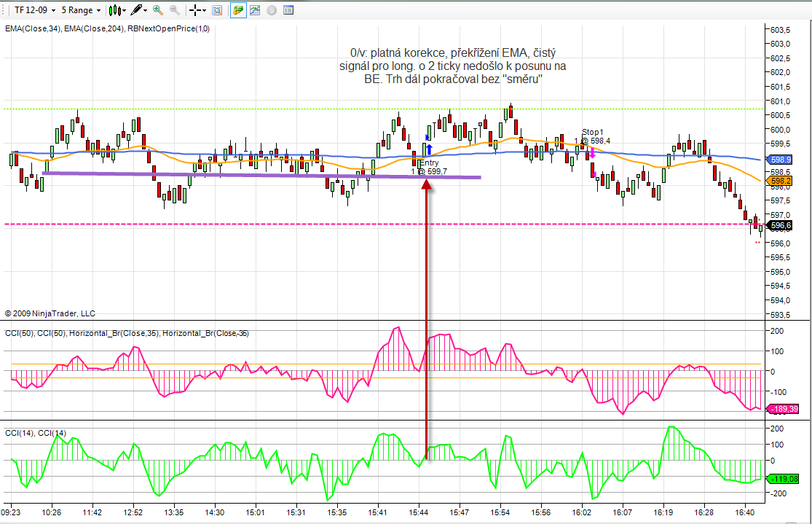Select the Czech text annotation on chart
812x524 pixels.
[x=453, y=66]
